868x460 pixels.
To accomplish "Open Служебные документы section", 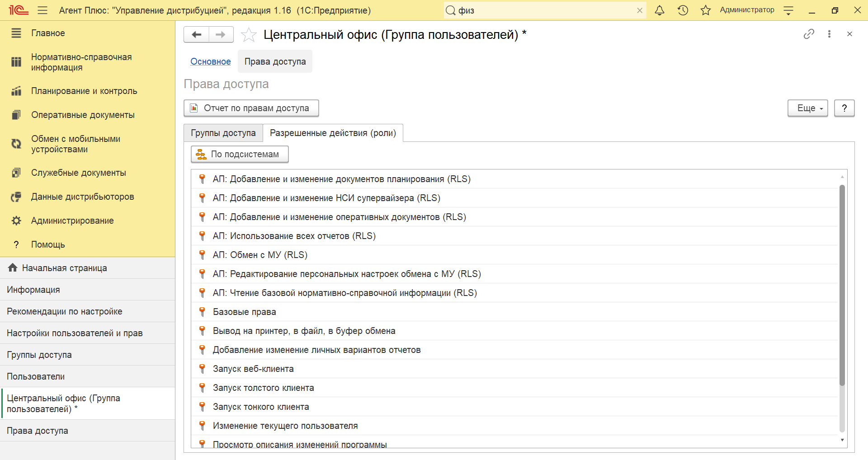I will pyautogui.click(x=87, y=173).
